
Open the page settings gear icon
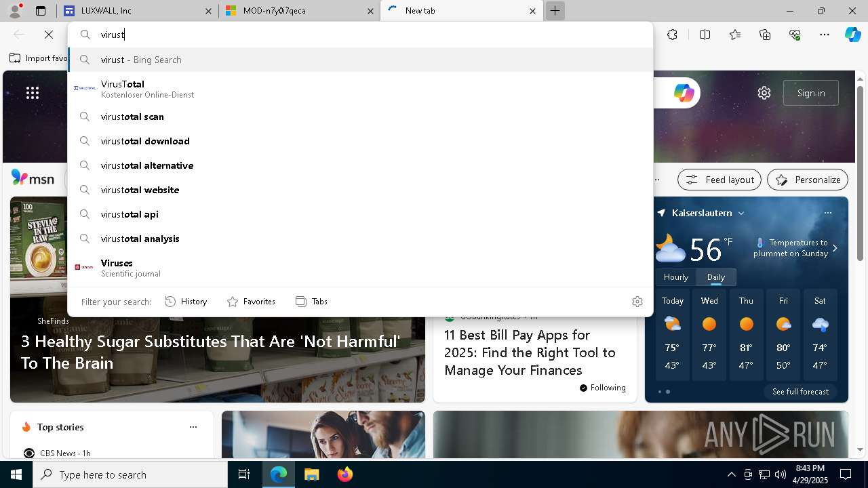coord(764,93)
